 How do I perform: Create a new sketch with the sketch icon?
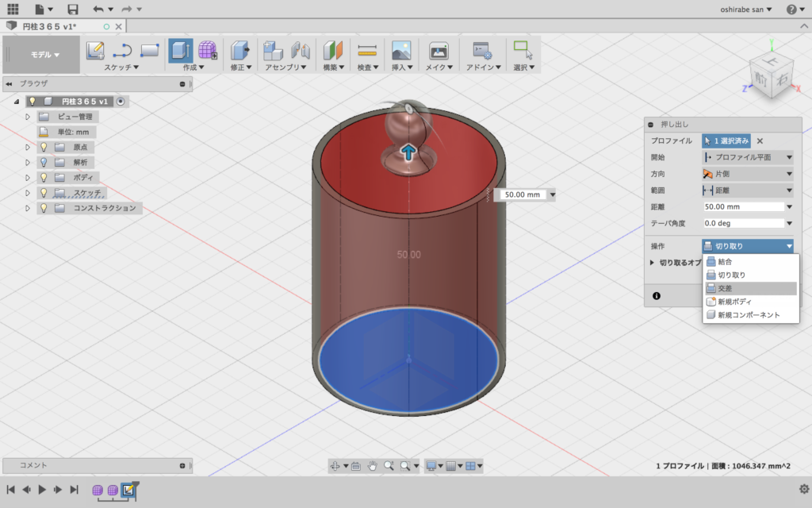pos(95,51)
